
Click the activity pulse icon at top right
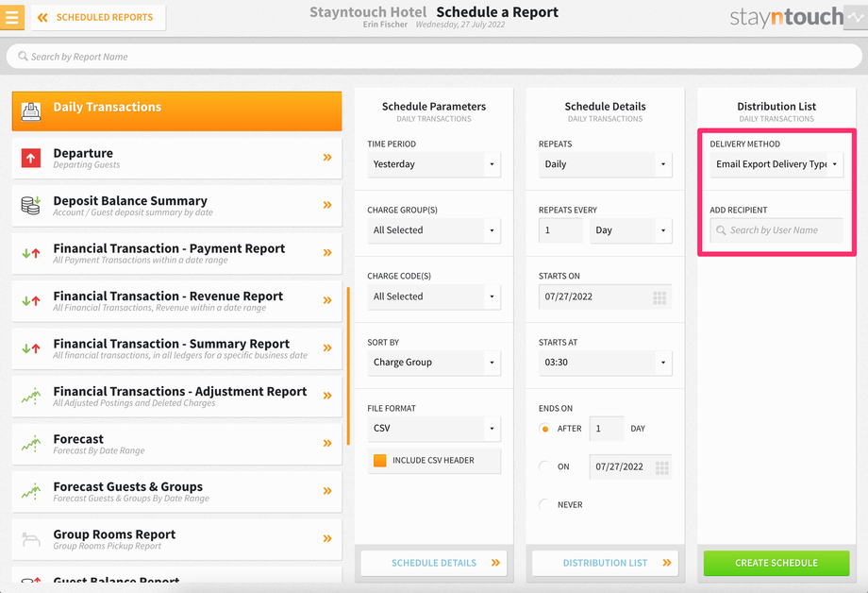[856, 17]
